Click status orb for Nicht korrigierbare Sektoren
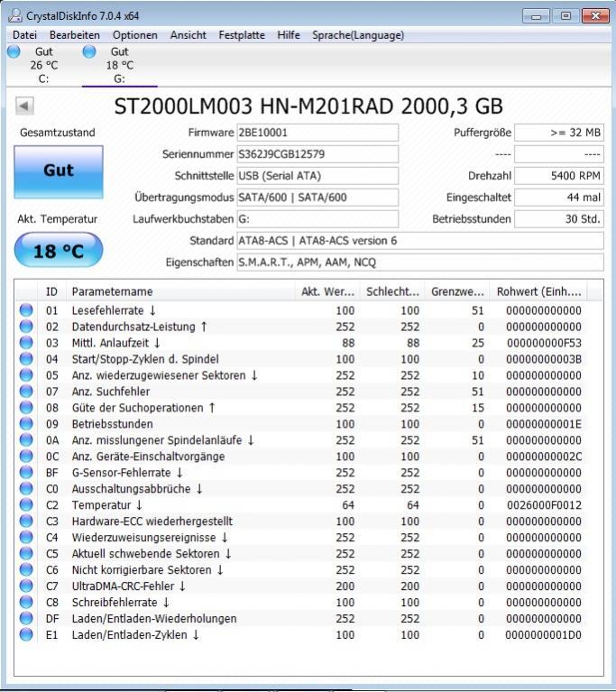This screenshot has height=692, width=616. coord(26,570)
